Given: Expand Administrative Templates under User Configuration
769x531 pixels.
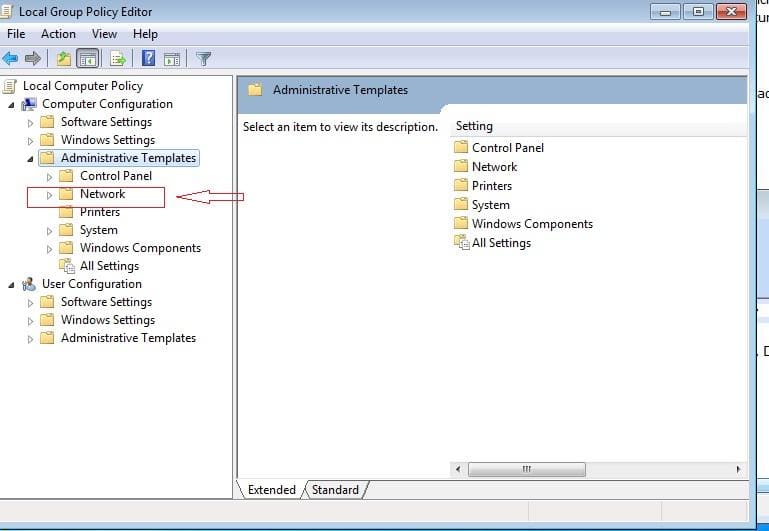Looking at the screenshot, I should click(x=30, y=339).
